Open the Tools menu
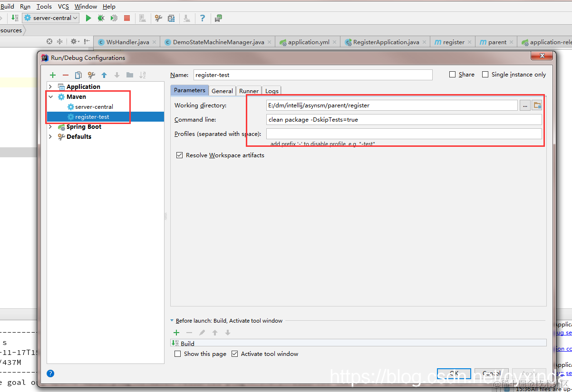 point(44,7)
